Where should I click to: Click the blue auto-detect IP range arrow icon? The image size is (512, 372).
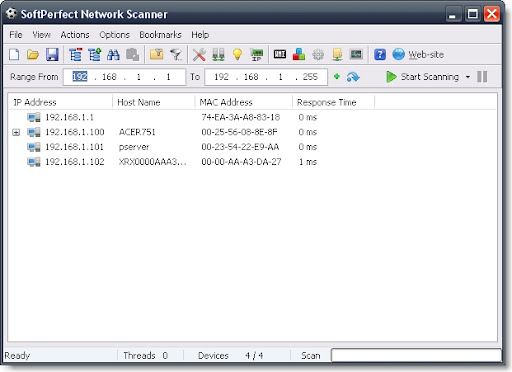[x=353, y=77]
